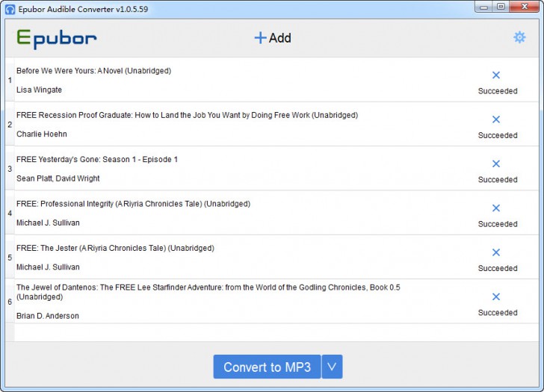Click row number 4 in the list
The width and height of the screenshot is (544, 392).
click(10, 213)
